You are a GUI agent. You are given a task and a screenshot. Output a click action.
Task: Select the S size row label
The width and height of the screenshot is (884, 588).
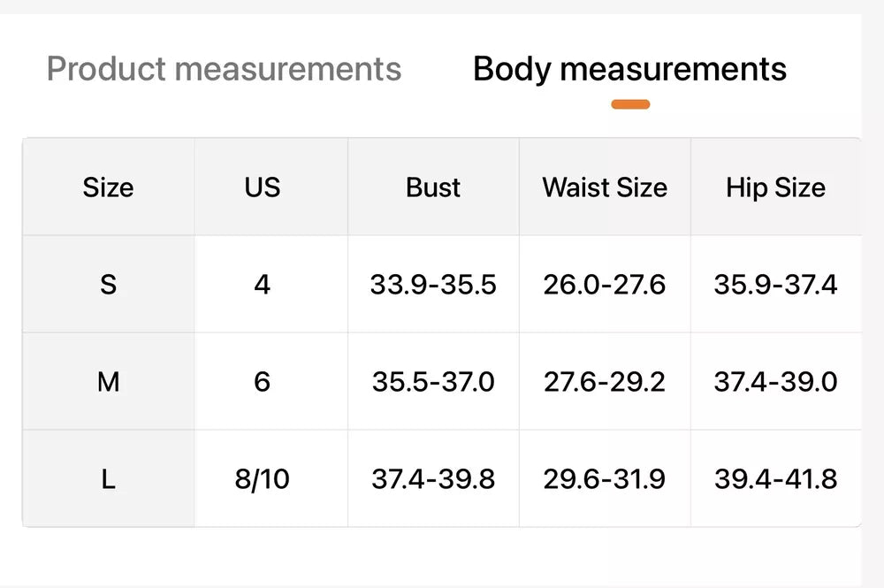coord(108,284)
